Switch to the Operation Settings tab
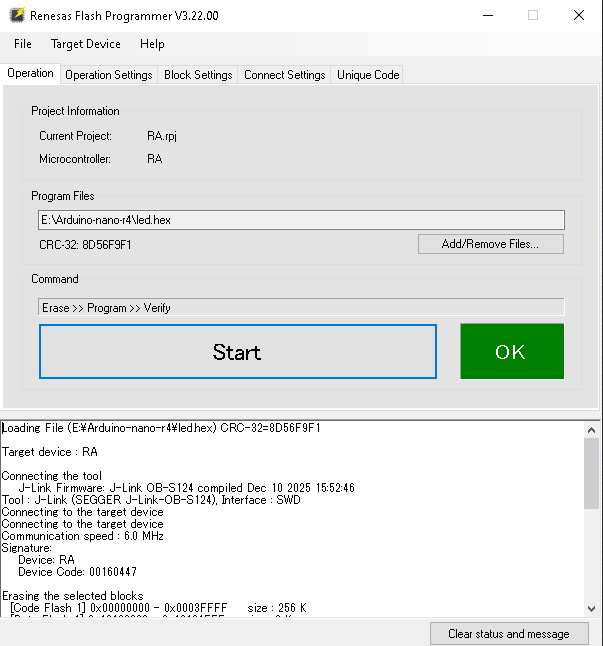 (109, 75)
